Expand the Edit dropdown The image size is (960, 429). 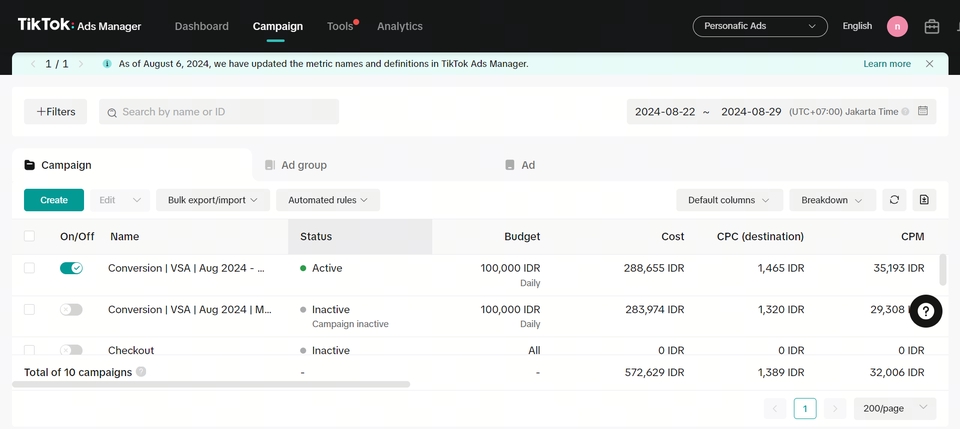pyautogui.click(x=120, y=200)
